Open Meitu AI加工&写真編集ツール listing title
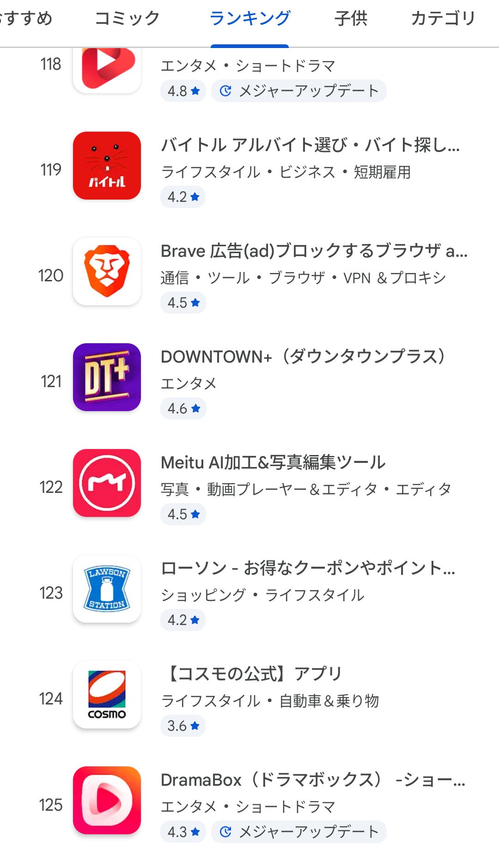 (273, 462)
